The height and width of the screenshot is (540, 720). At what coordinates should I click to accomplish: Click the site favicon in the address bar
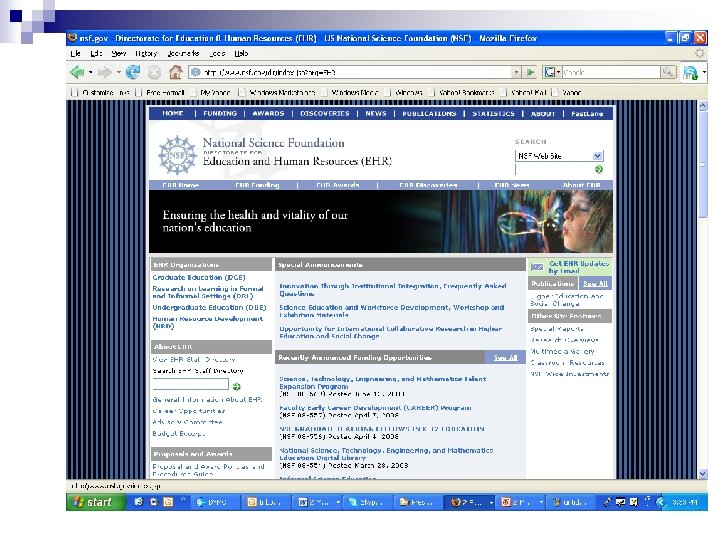click(196, 72)
